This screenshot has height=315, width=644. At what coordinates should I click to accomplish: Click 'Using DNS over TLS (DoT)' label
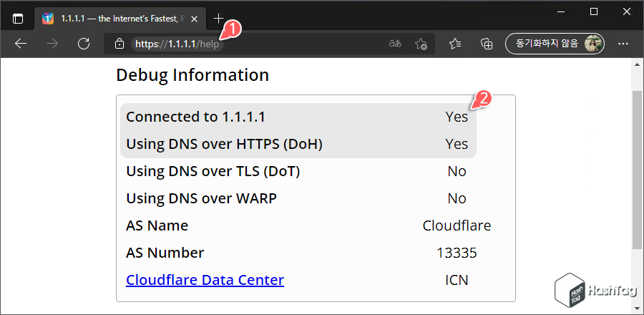pos(213,171)
